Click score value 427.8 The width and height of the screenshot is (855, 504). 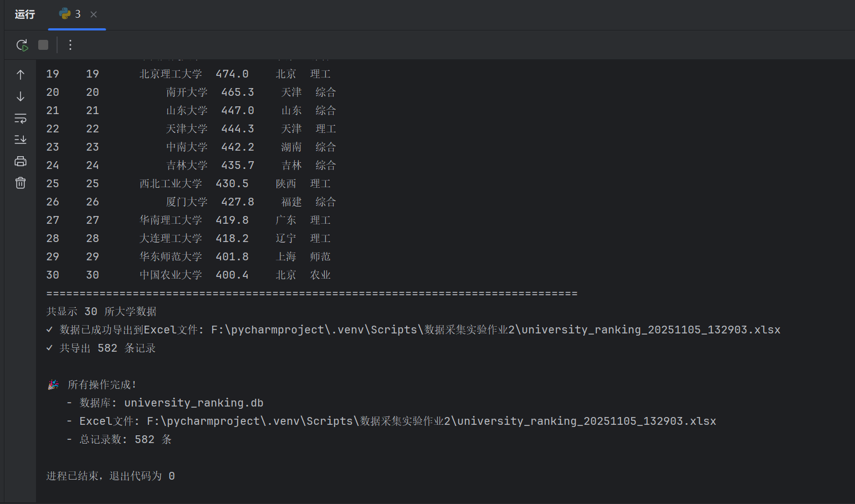click(x=238, y=202)
